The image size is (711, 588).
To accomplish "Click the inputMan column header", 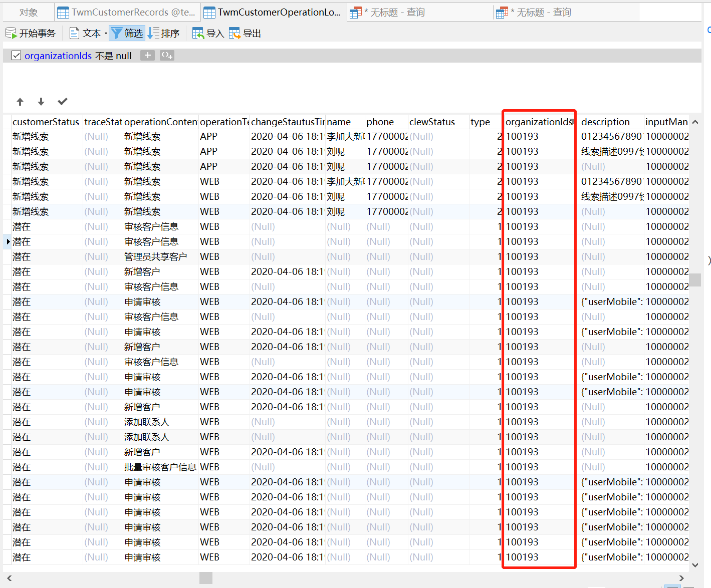I will (x=666, y=122).
